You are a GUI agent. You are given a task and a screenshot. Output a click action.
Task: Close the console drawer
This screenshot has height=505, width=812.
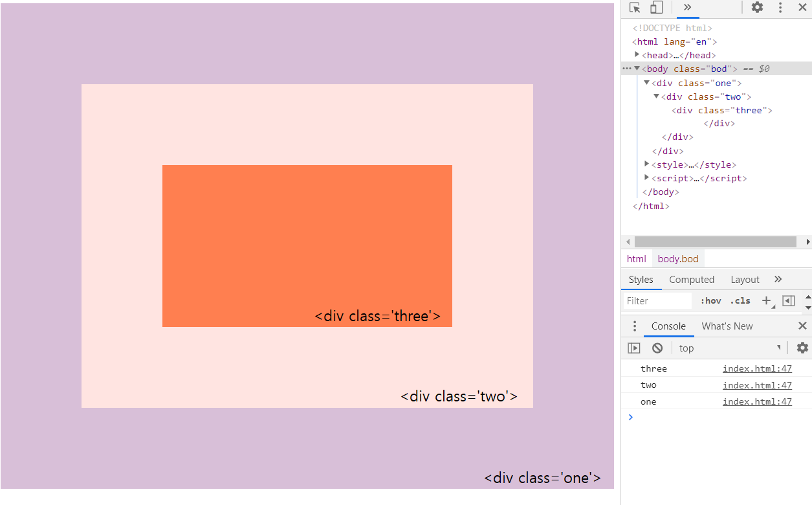pos(802,326)
